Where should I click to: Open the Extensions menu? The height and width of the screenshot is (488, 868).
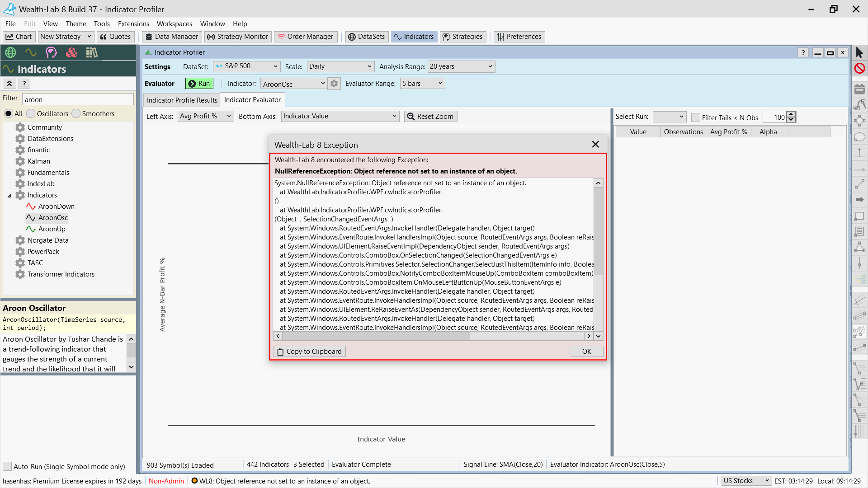[x=133, y=24]
